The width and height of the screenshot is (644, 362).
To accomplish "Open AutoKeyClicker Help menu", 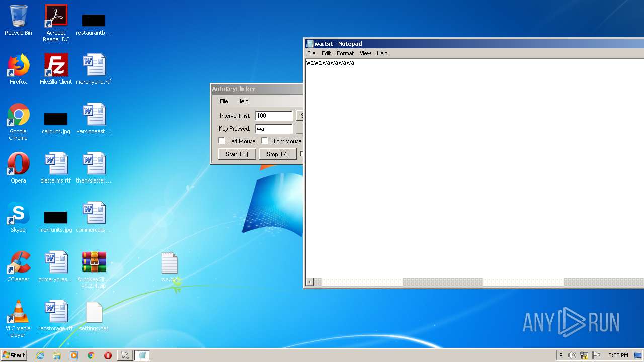I will (x=243, y=101).
